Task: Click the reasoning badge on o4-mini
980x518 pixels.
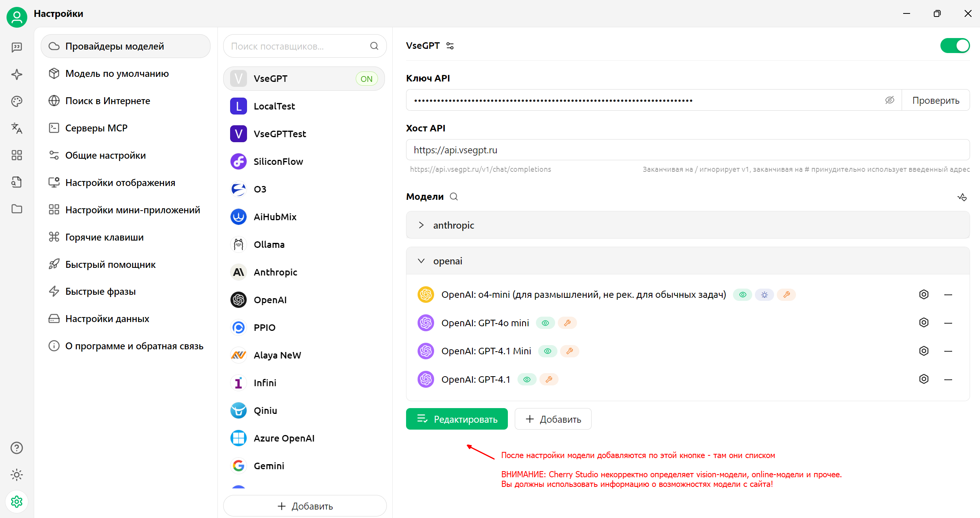Action: pos(764,295)
